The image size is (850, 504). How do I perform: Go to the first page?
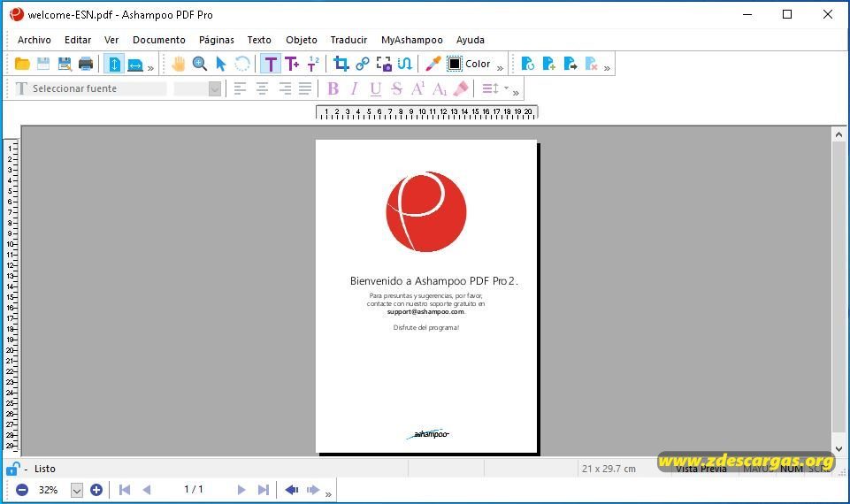125,490
